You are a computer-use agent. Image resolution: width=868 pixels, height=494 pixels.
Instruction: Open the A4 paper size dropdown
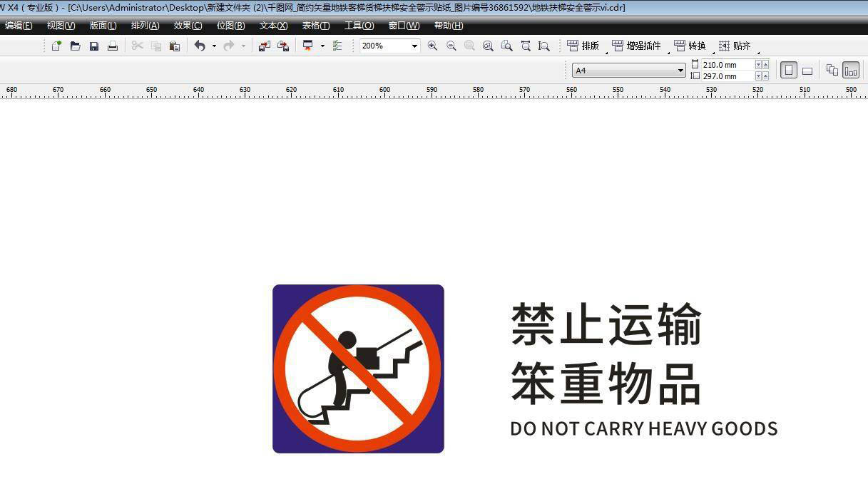680,70
